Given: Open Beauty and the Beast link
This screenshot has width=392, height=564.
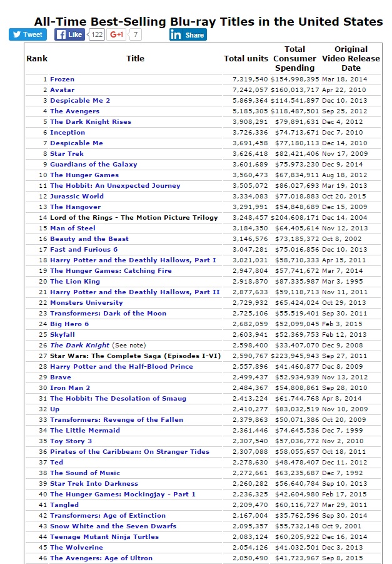Looking at the screenshot, I should (x=89, y=239).
